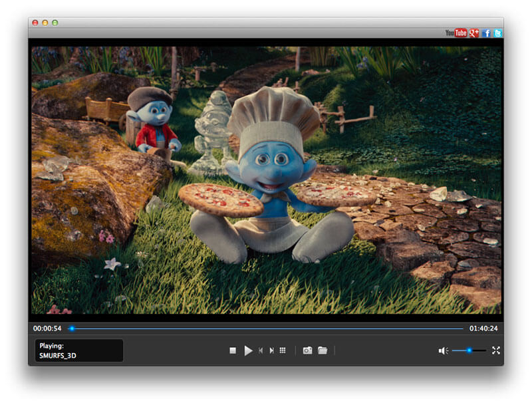Click the seek bar playhead

click(x=72, y=329)
